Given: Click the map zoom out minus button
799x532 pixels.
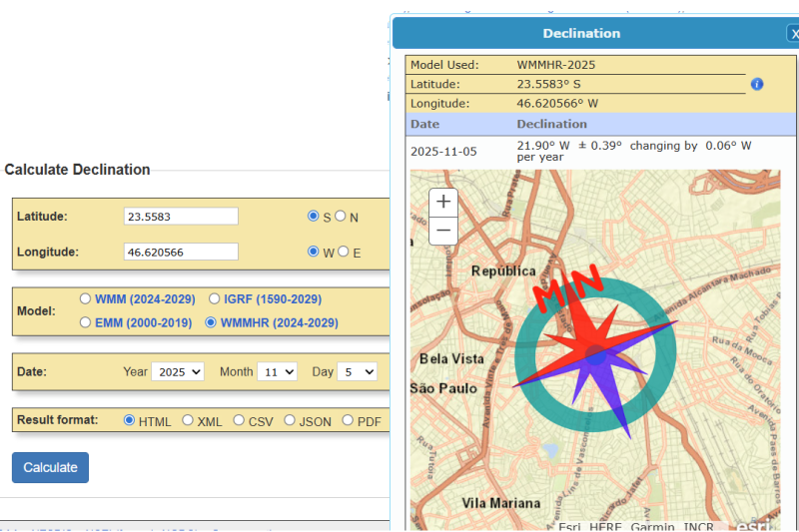Looking at the screenshot, I should (443, 230).
